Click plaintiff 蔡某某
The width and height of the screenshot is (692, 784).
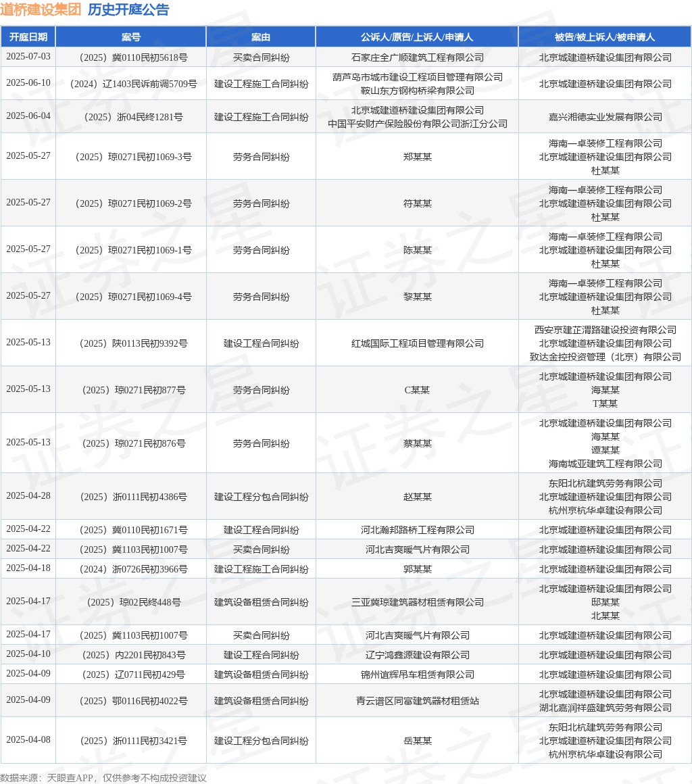point(418,443)
